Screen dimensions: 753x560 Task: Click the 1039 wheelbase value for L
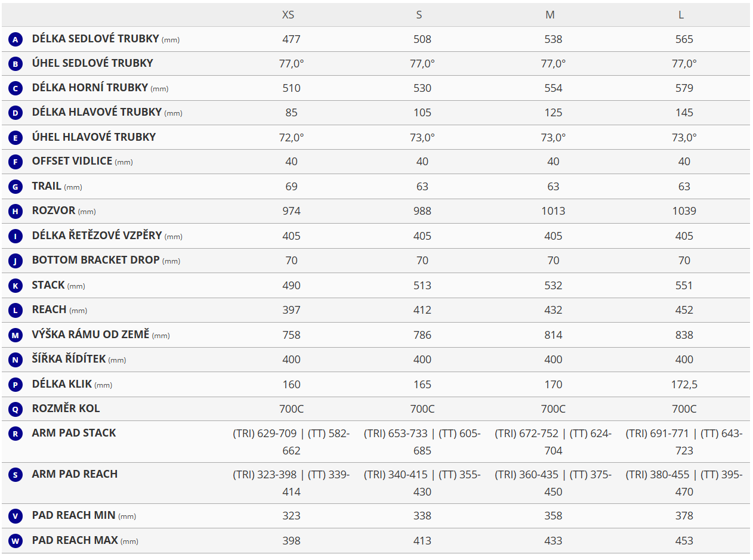[684, 211]
